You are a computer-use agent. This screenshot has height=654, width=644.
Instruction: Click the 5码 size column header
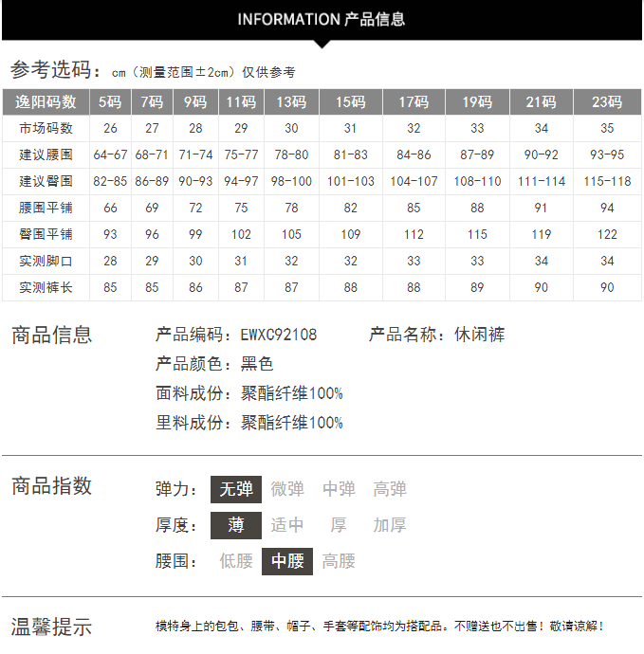[111, 102]
